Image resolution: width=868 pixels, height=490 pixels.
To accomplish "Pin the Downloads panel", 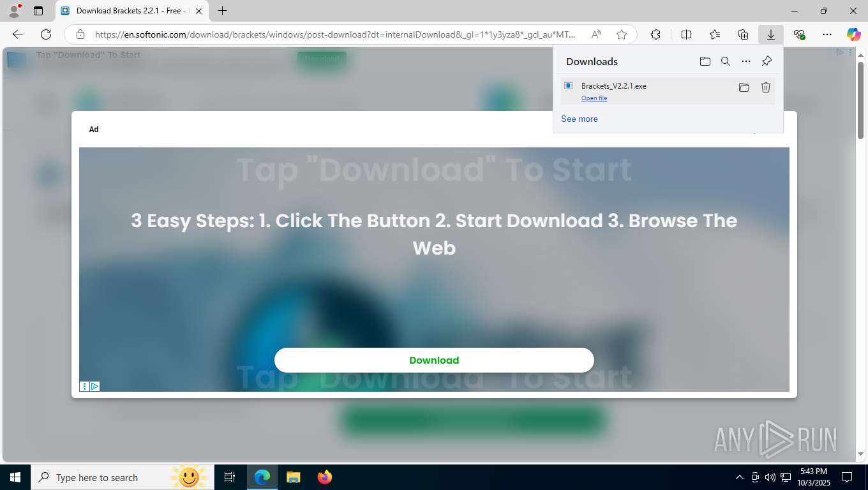I will 767,61.
